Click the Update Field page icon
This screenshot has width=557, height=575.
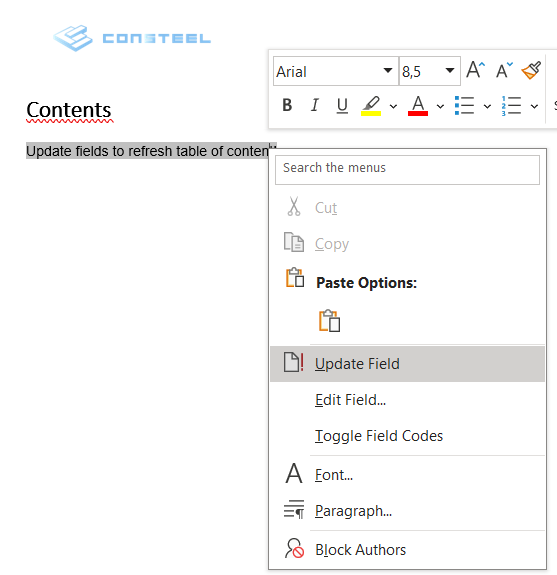click(294, 362)
